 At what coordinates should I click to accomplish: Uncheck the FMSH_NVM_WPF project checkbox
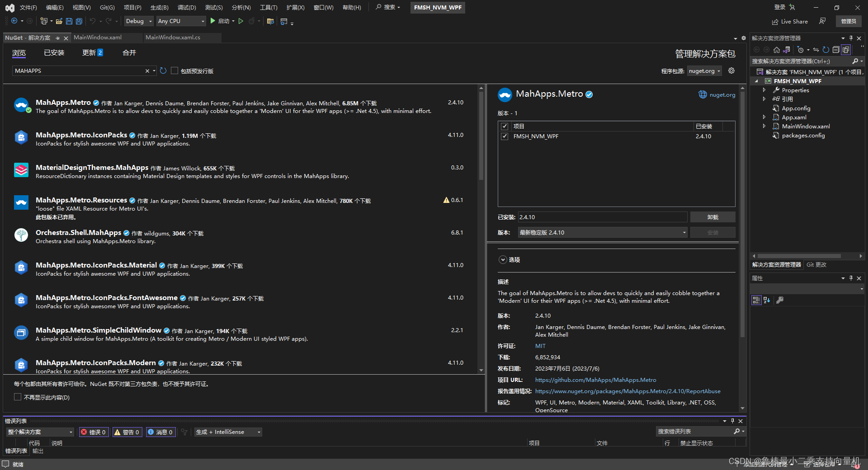pyautogui.click(x=505, y=136)
